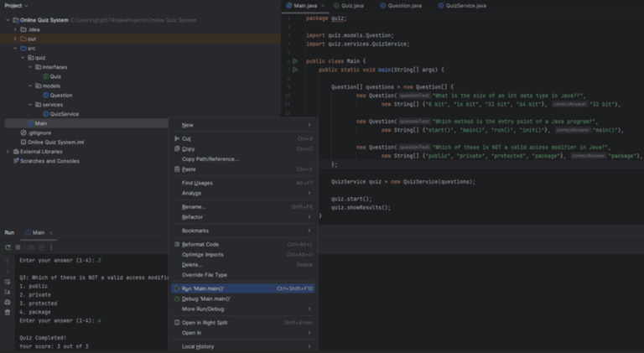Collapse the src folder in project tree

tap(16, 48)
